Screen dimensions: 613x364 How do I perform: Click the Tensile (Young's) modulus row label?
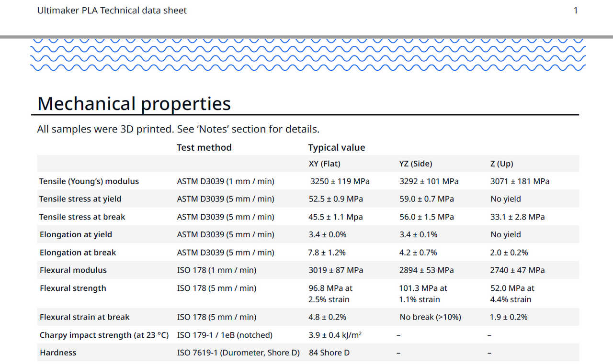click(89, 181)
